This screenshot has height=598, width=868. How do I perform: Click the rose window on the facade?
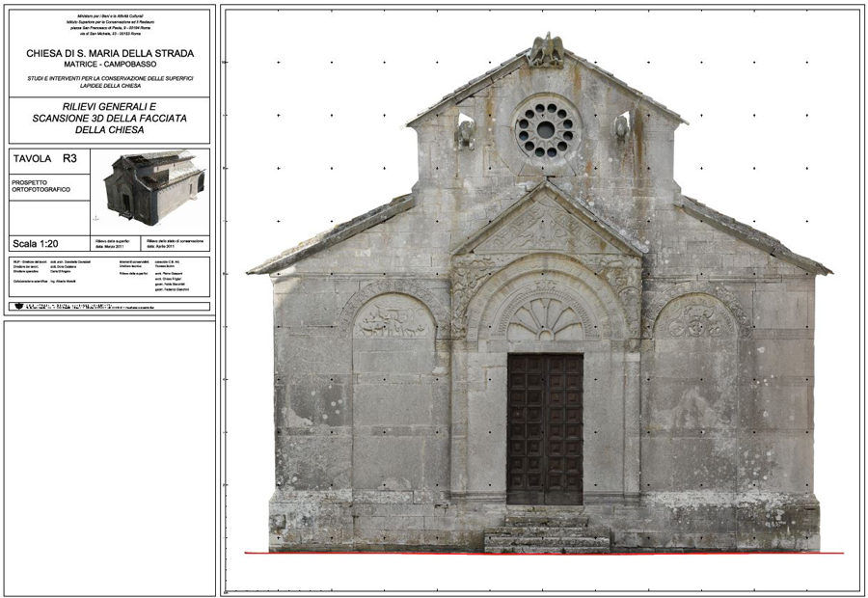pyautogui.click(x=546, y=130)
